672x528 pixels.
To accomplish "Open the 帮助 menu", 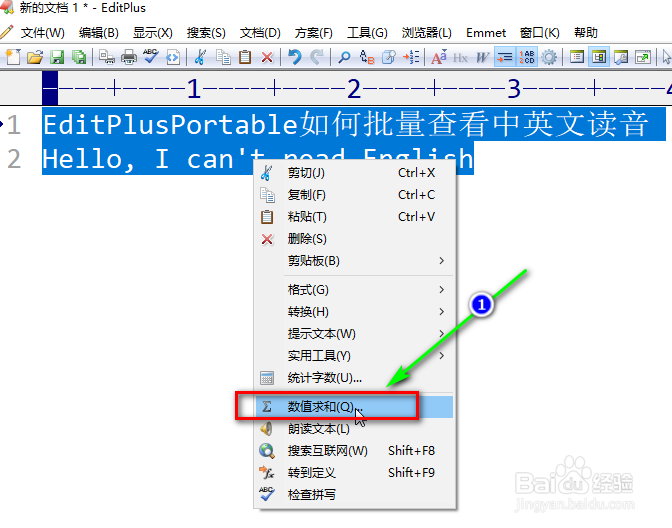I will coord(585,33).
